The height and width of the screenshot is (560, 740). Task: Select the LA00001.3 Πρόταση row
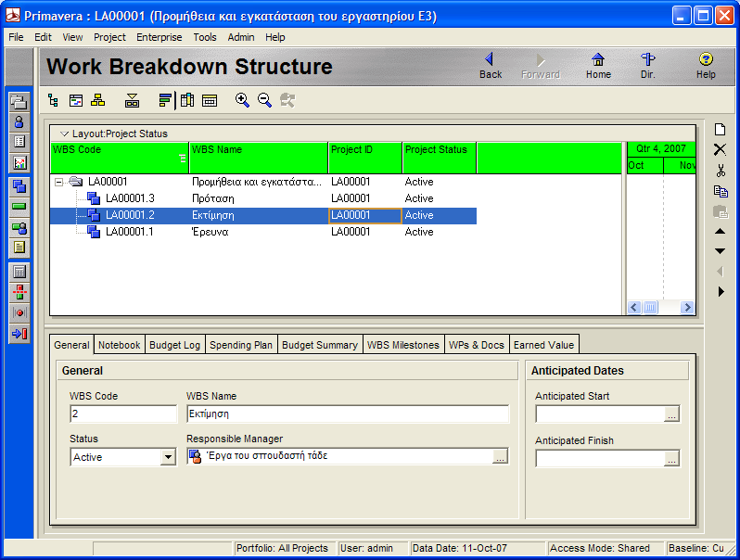[263, 198]
